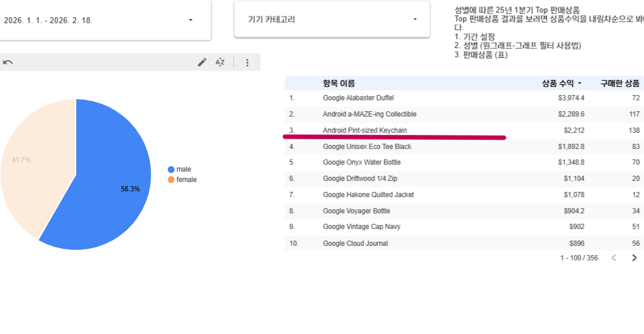Select Google Driftwood 1/4 Zip row
Image resolution: width=644 pixels, height=334 pixels.
click(464, 178)
